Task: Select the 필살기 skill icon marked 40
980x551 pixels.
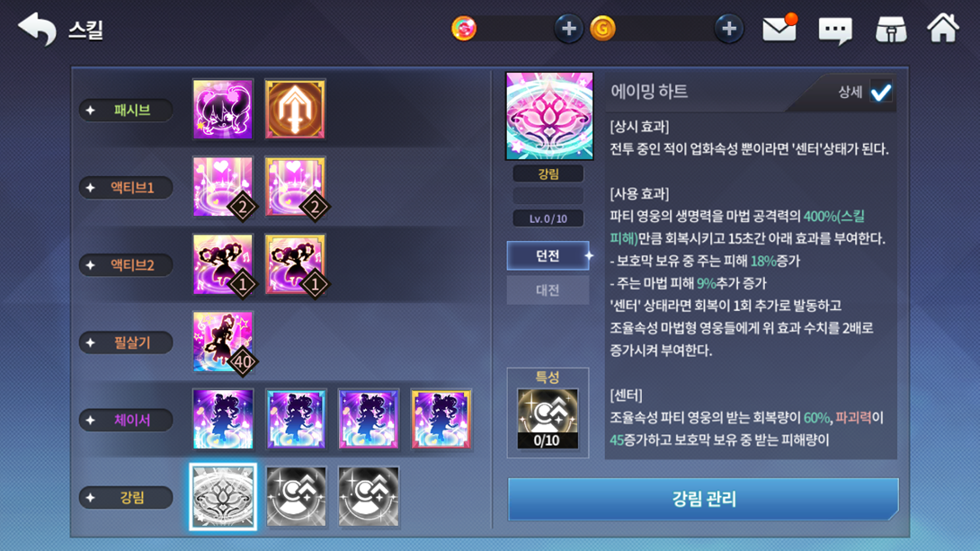Action: pos(223,342)
